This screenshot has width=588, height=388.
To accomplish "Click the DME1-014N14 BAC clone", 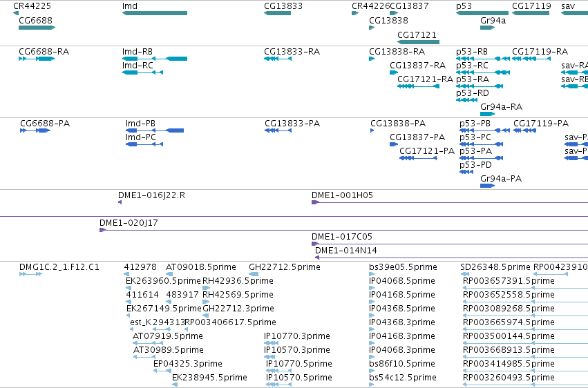I will pyautogui.click(x=451, y=258).
